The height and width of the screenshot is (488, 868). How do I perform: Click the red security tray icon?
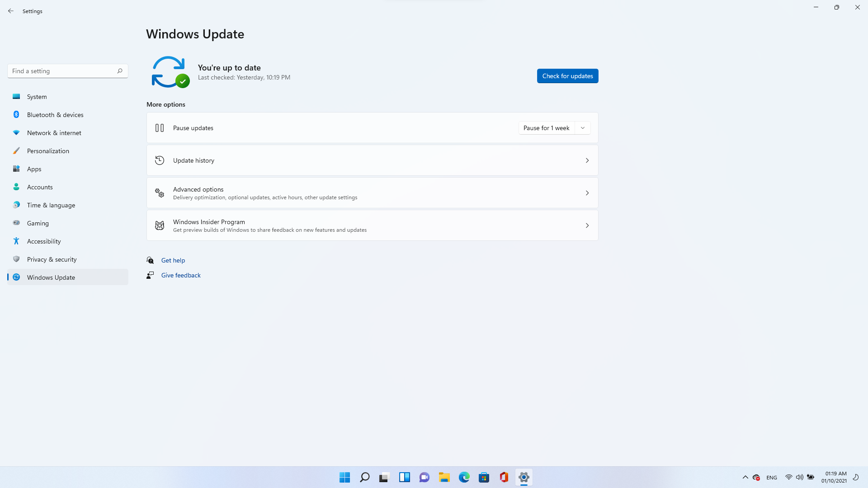click(756, 477)
